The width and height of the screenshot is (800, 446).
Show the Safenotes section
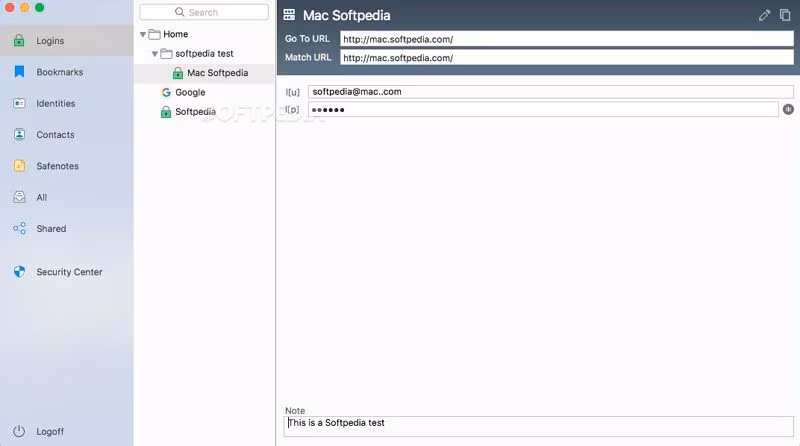[67, 166]
